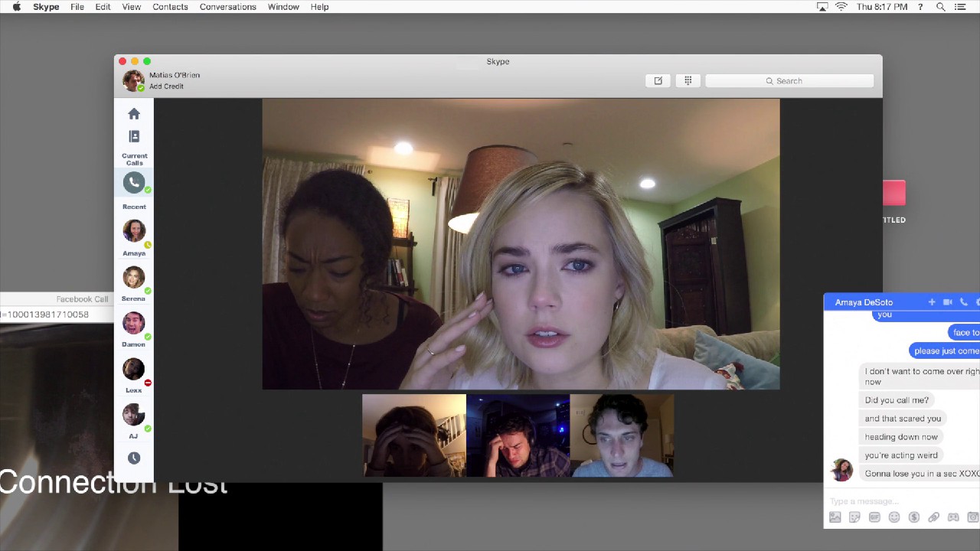Click the camera icon in Messenger toolbar
Screen dimensions: 980x551
[973, 517]
